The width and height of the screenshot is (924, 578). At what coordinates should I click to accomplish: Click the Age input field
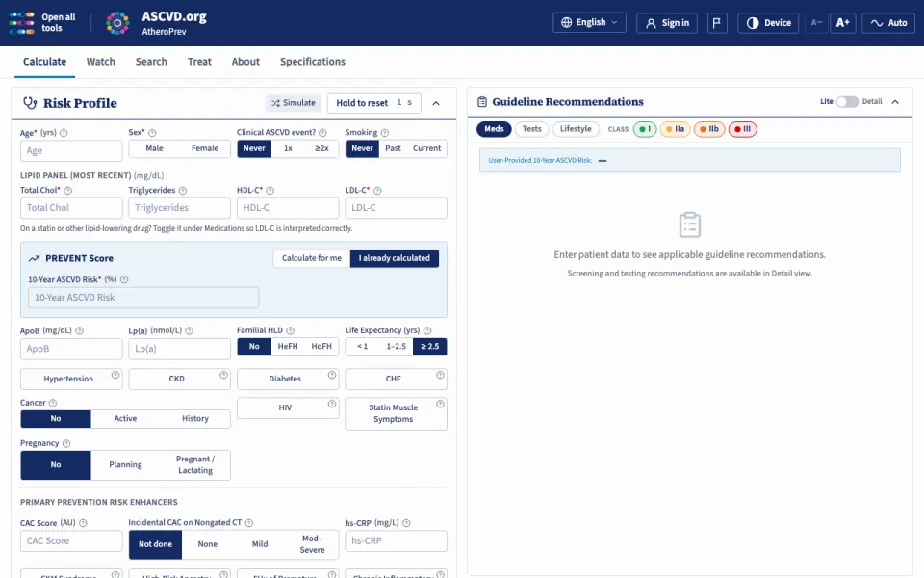[x=71, y=151]
